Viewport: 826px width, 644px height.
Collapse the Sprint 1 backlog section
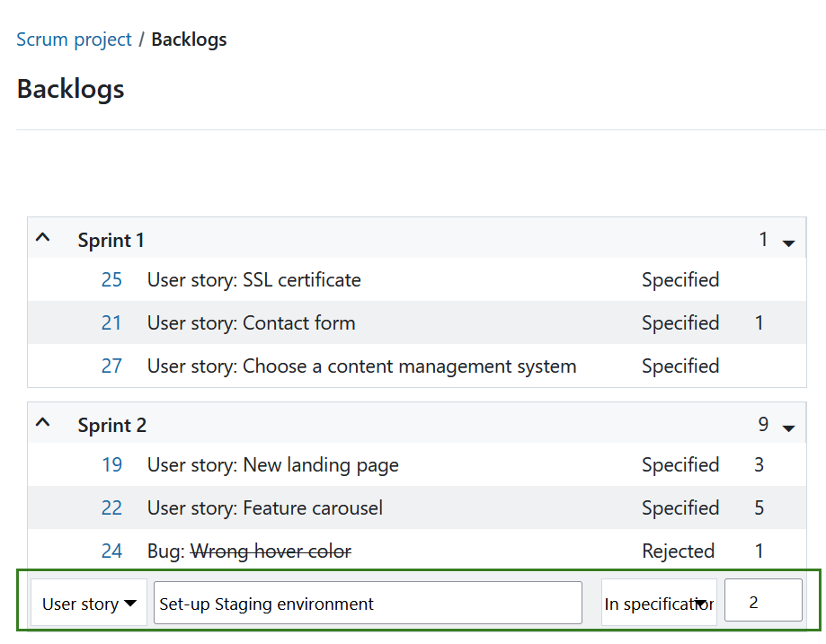pyautogui.click(x=42, y=236)
